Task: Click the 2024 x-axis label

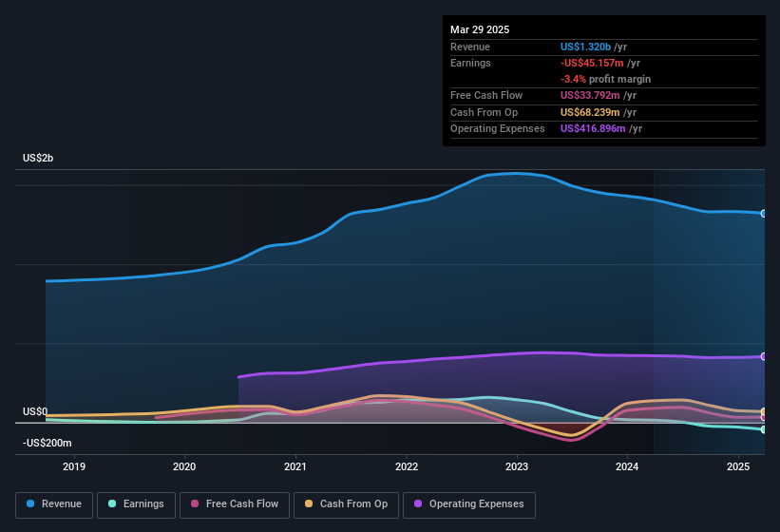Action: tap(627, 466)
